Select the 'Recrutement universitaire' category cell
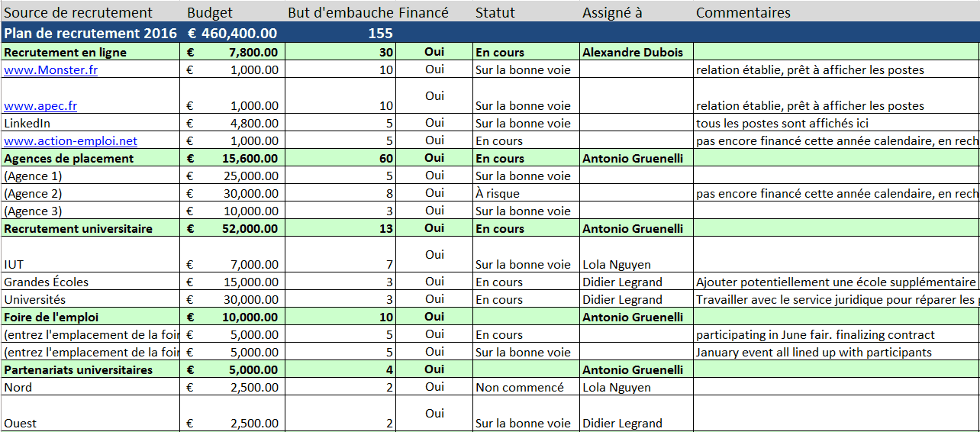 [78, 229]
